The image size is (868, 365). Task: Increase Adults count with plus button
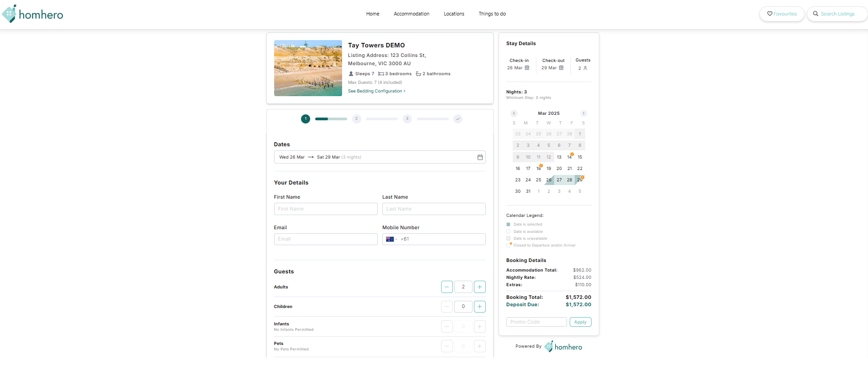coord(479,287)
